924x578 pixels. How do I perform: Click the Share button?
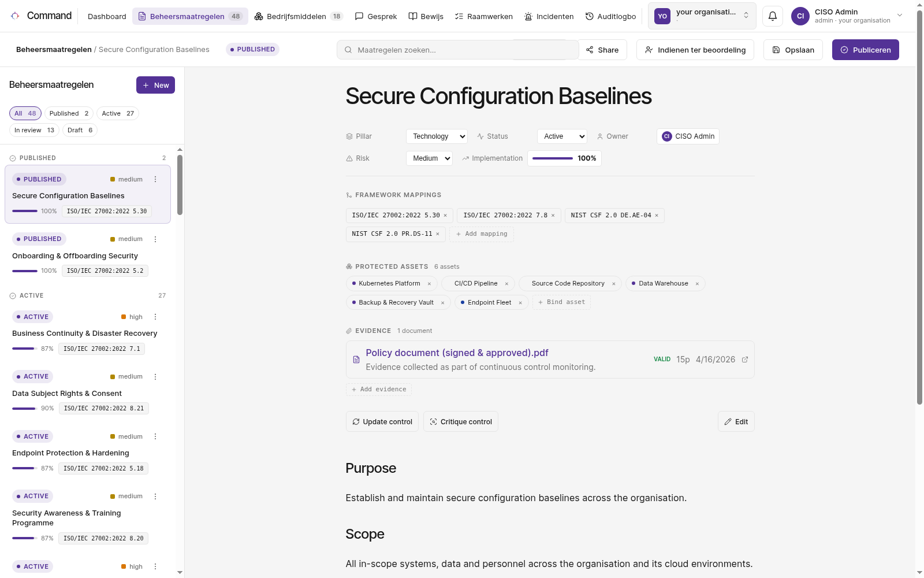(x=602, y=50)
